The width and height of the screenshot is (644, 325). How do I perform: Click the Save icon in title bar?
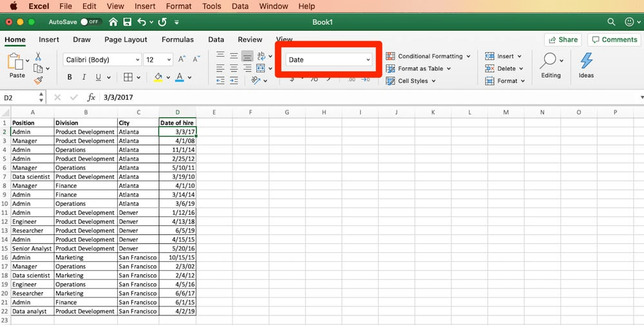(127, 22)
